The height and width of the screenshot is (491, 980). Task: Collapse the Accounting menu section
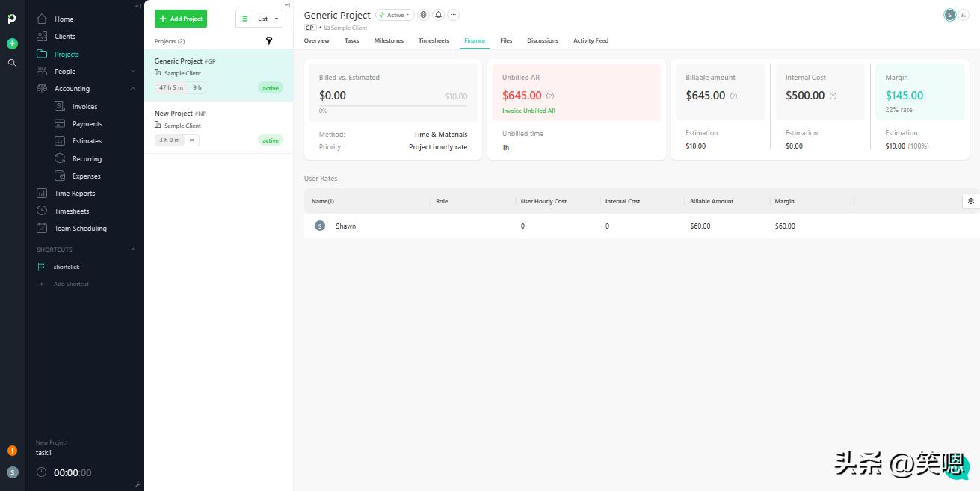pyautogui.click(x=133, y=89)
